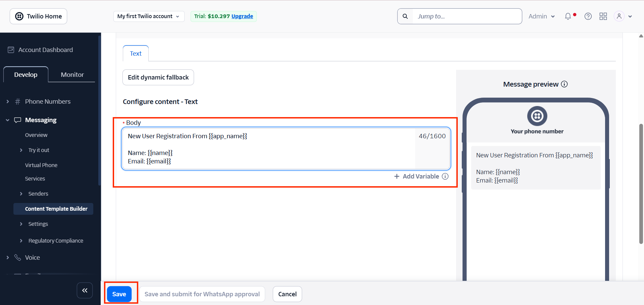Select the Messaging chat bubble icon

pos(17,120)
